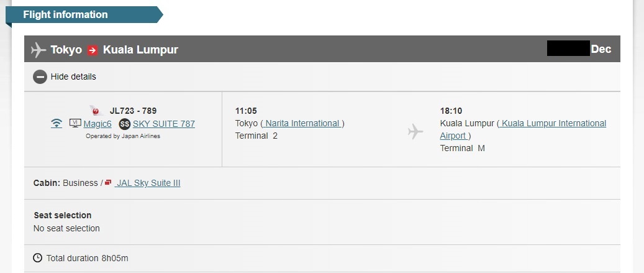Open the SKY SUITE 787 link
Screen dimensions: 644x273
164,124
